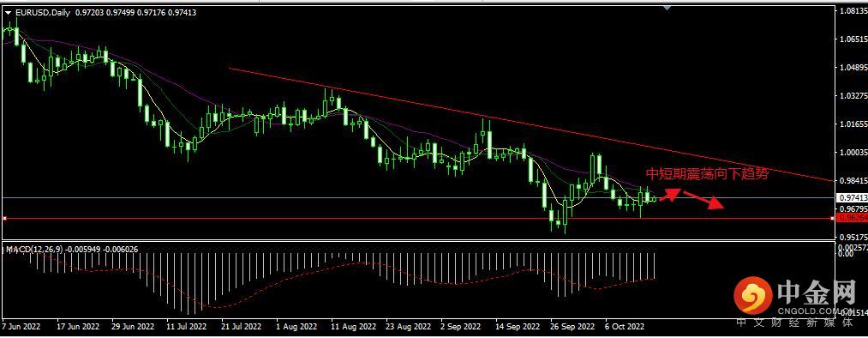Screen dimensions: 868x338
Task: Select the gray horizontal current price line
Action: 418,197
